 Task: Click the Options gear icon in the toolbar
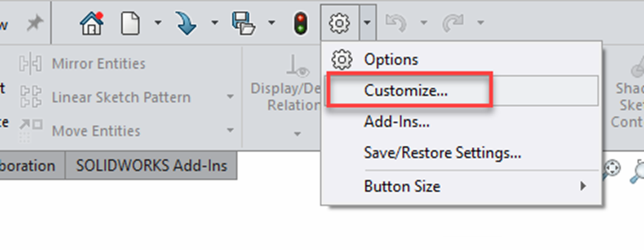pyautogui.click(x=340, y=23)
